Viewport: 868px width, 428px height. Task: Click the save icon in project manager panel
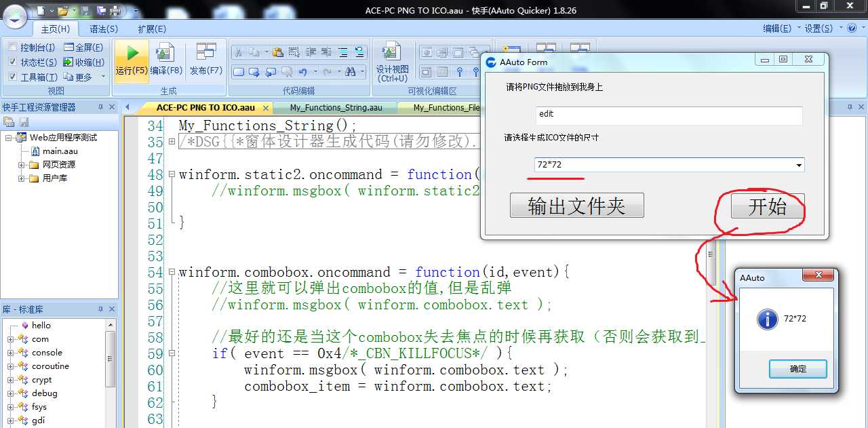[24, 122]
